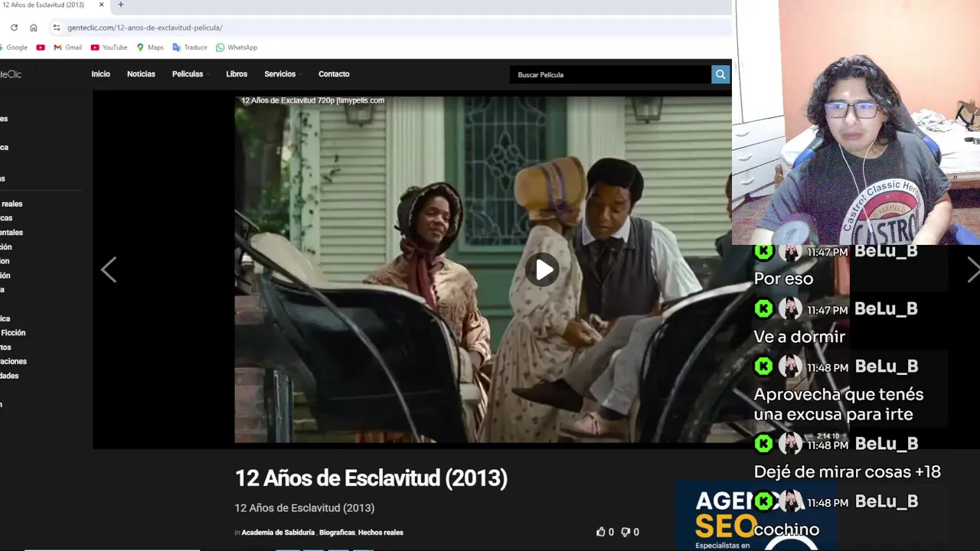
Task: Go to the previous slide arrow
Action: click(109, 269)
